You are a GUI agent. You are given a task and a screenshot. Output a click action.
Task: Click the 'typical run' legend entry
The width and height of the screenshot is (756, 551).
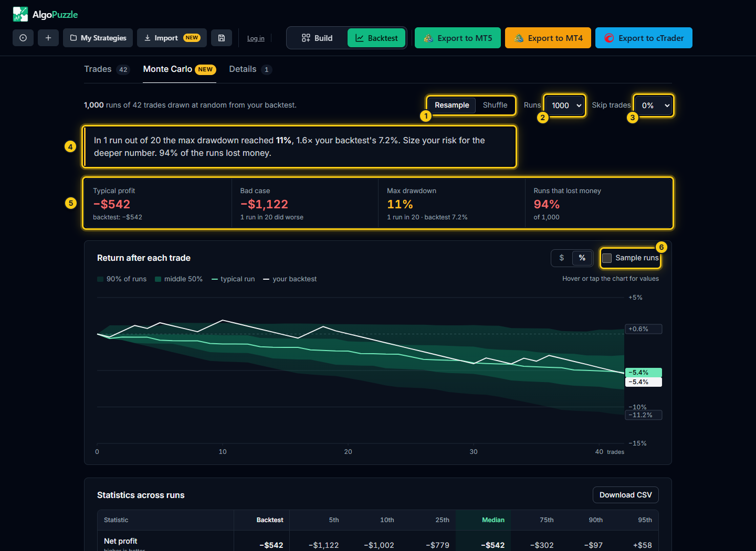[233, 279]
